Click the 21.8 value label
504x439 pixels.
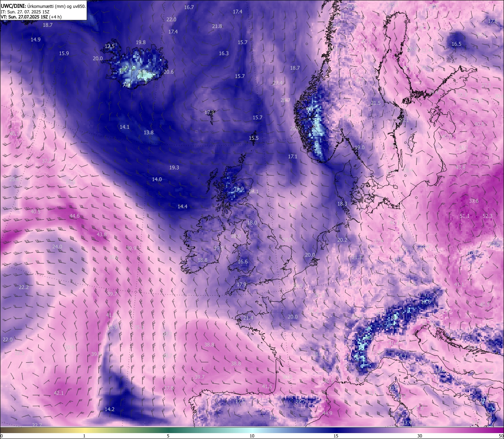pyautogui.click(x=217, y=26)
